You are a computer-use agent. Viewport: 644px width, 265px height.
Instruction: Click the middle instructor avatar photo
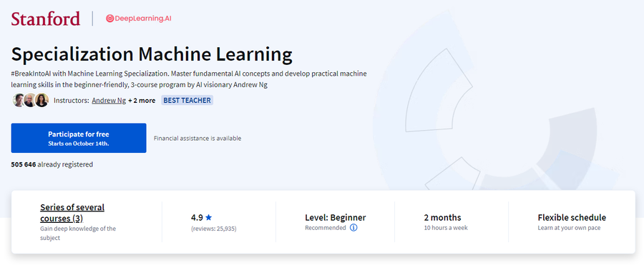tap(30, 100)
